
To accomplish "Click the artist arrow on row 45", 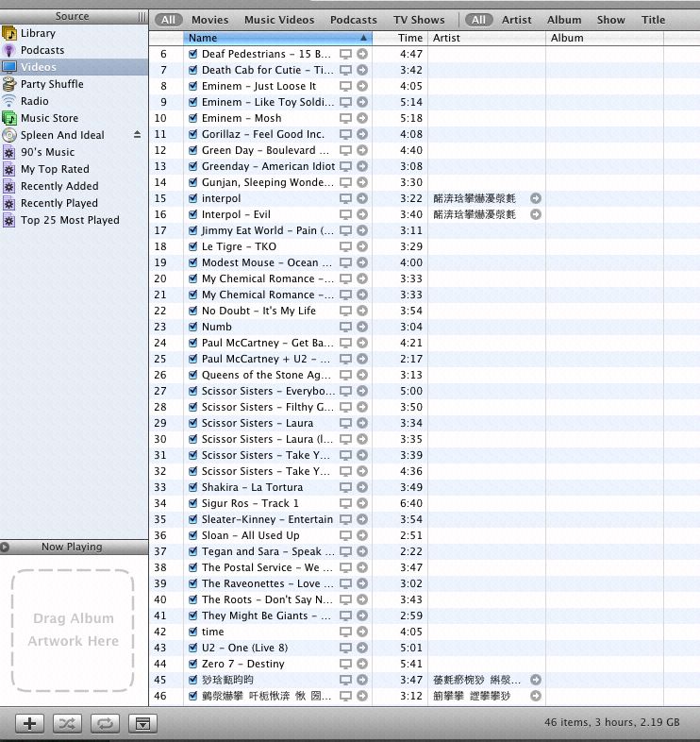I will coord(536,680).
